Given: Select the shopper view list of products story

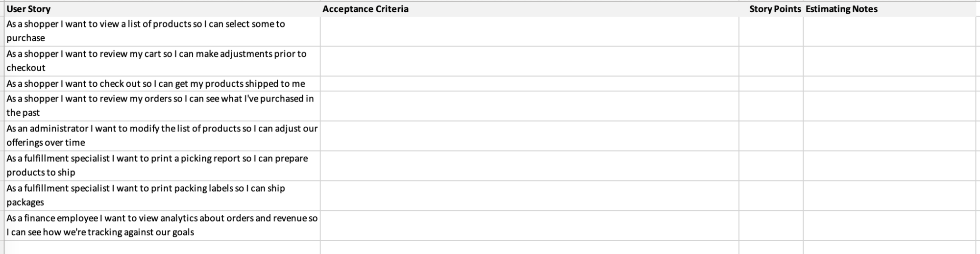Looking at the screenshot, I should 162,31.
